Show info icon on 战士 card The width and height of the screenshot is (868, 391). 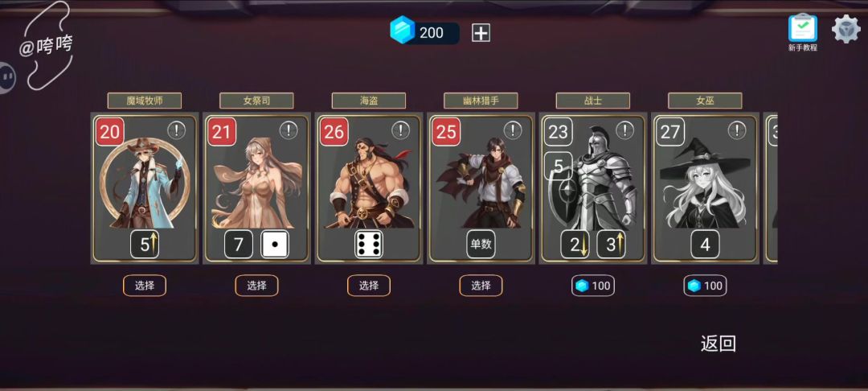625,130
